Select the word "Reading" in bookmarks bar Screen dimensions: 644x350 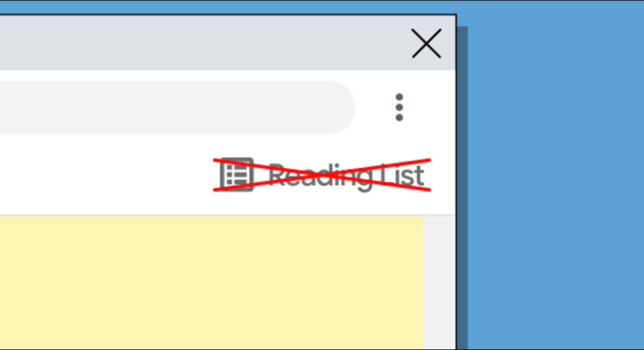click(320, 177)
